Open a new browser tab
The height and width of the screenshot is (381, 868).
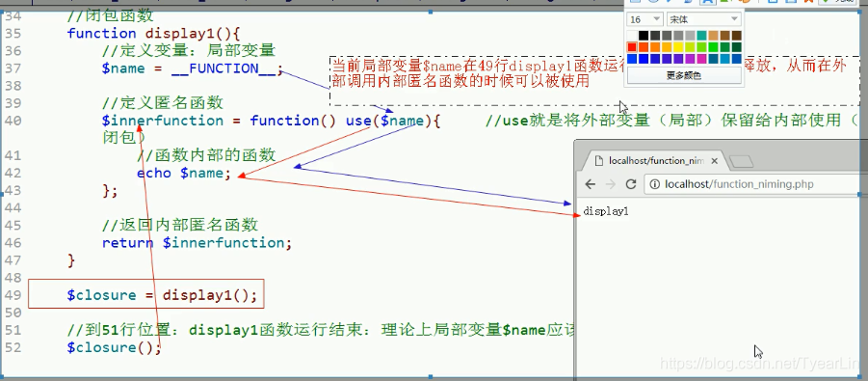tap(742, 161)
